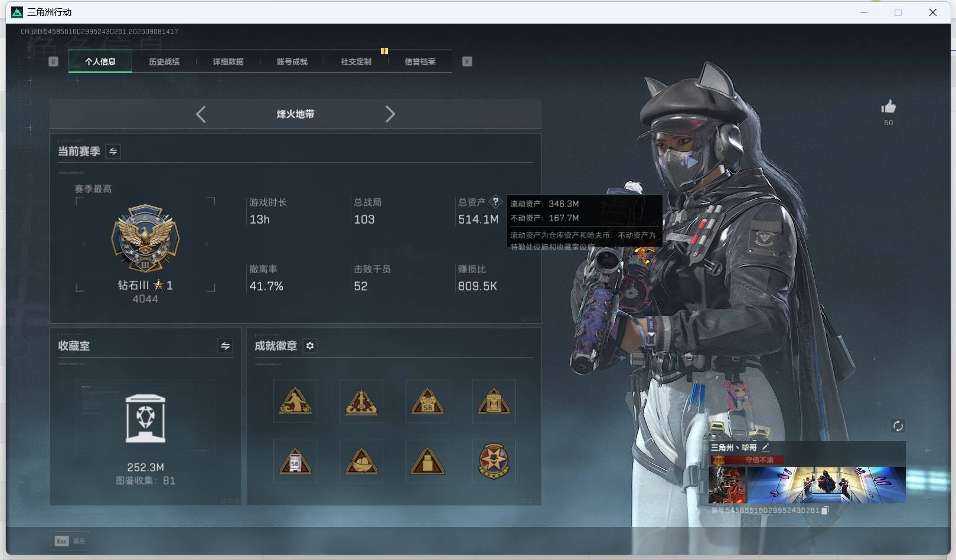The width and height of the screenshot is (956, 560).
Task: Select the nest with eggs triangle badge
Action: (361, 461)
